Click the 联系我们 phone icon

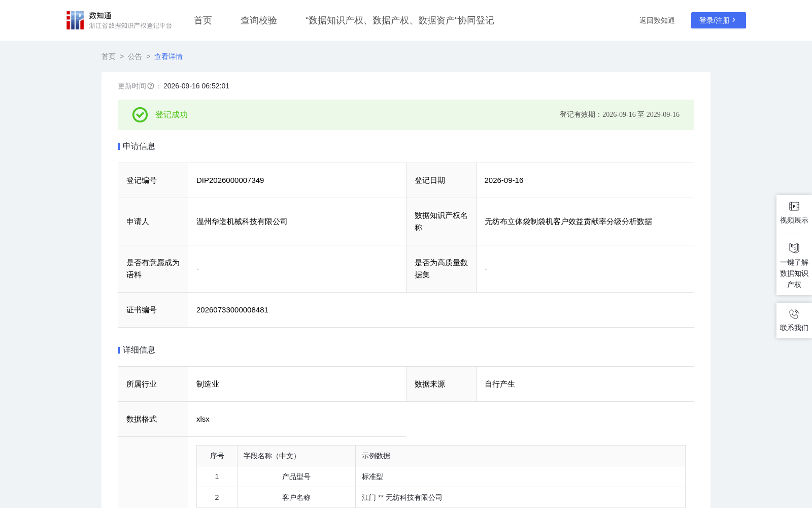pyautogui.click(x=794, y=314)
